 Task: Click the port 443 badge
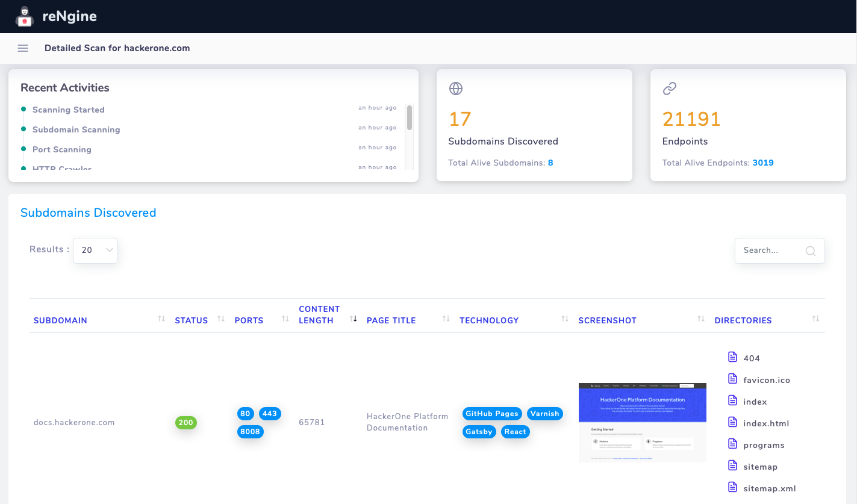(270, 414)
